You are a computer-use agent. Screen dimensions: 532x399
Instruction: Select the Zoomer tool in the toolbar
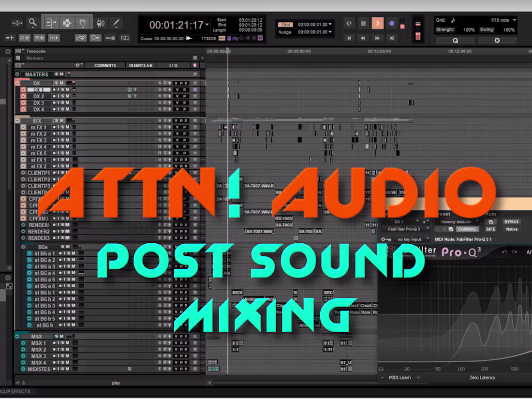pyautogui.click(x=32, y=23)
